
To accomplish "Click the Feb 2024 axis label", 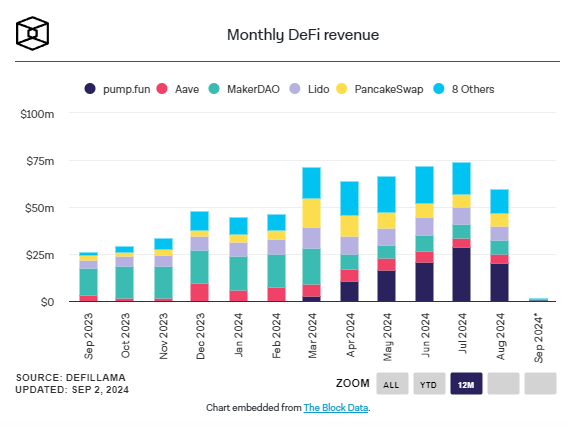I will click(x=276, y=336).
